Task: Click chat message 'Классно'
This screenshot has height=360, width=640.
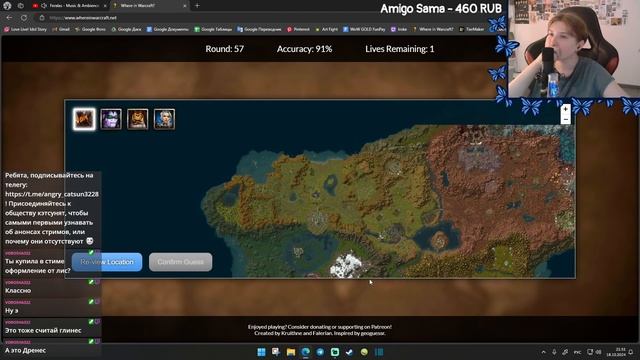Action: pyautogui.click(x=18, y=291)
